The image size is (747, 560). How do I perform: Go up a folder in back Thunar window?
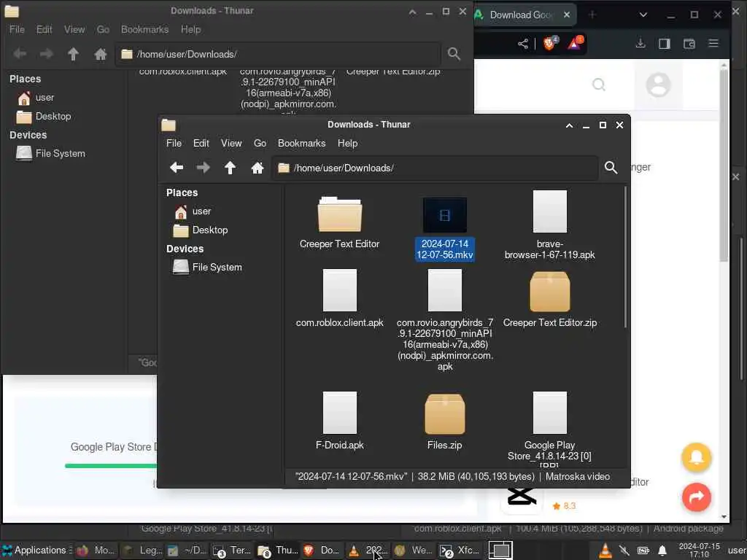click(73, 54)
